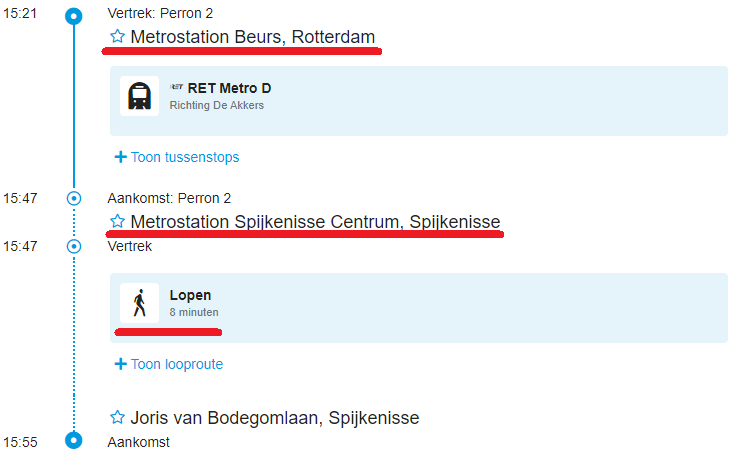Click the Lopen leg title
This screenshot has height=461, width=729.
[x=190, y=295]
